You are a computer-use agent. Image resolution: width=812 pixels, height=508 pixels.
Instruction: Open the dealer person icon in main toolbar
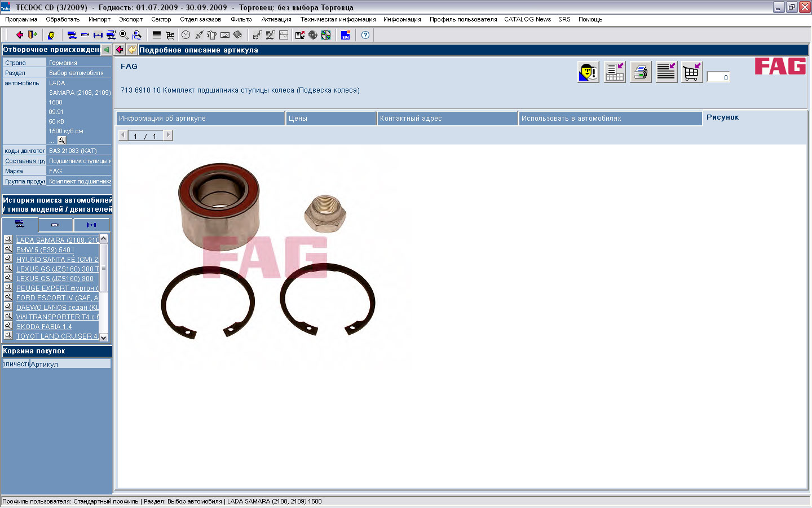click(51, 35)
